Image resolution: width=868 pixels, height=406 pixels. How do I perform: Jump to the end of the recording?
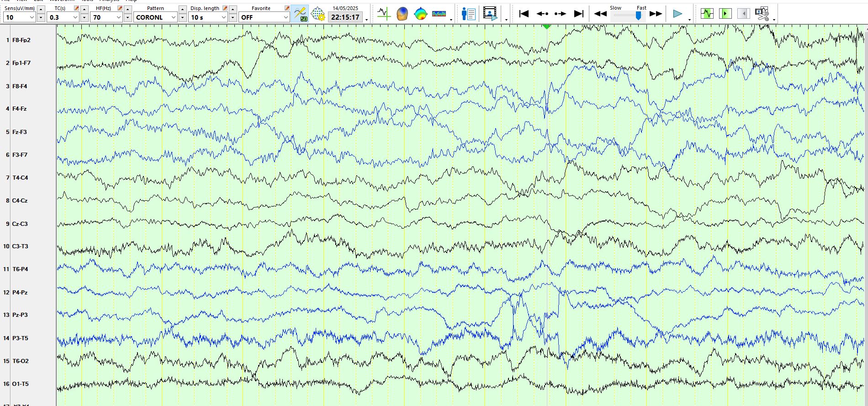tap(578, 14)
